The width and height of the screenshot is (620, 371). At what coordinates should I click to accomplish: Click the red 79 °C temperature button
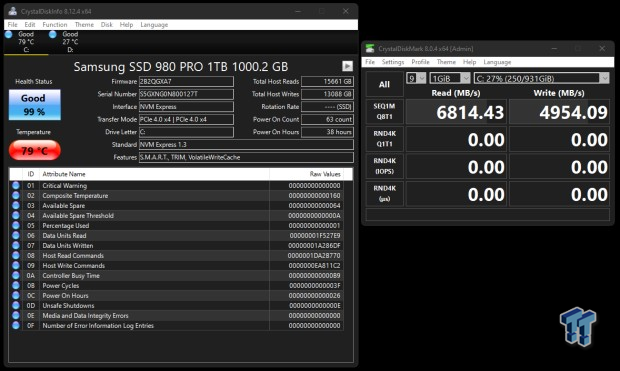pos(35,151)
